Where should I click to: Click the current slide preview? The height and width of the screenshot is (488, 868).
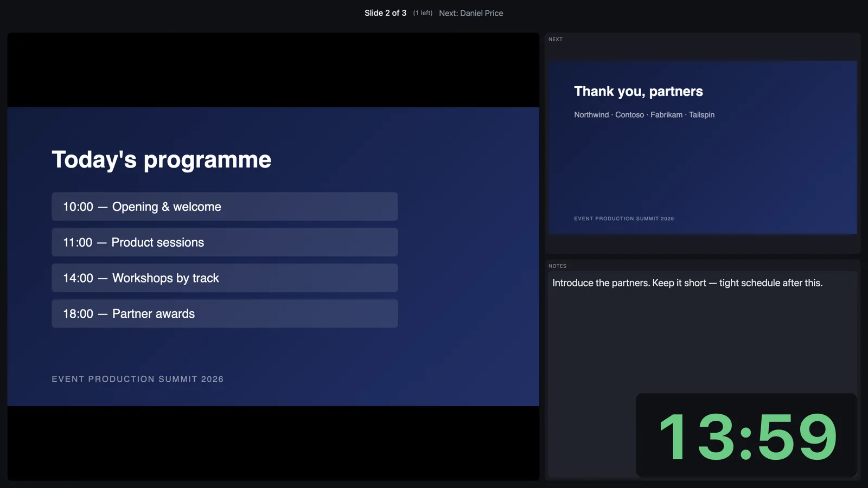pos(273,256)
